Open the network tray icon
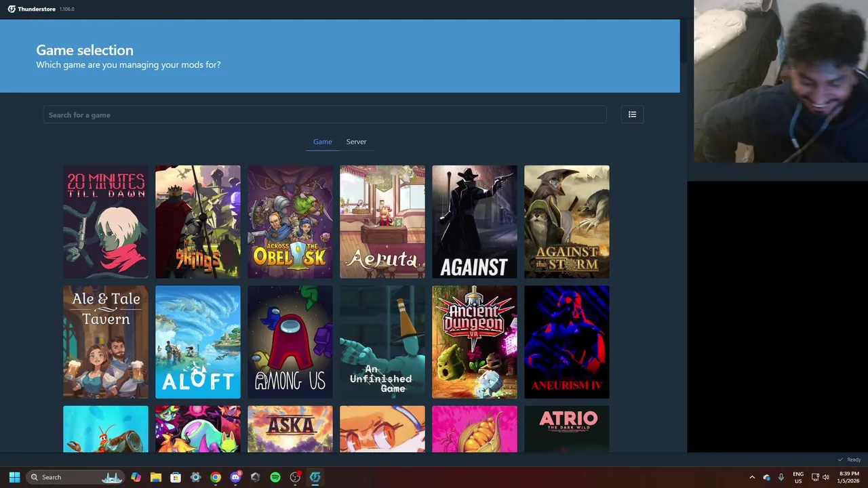Screen dimensions: 868x488 coord(815,477)
